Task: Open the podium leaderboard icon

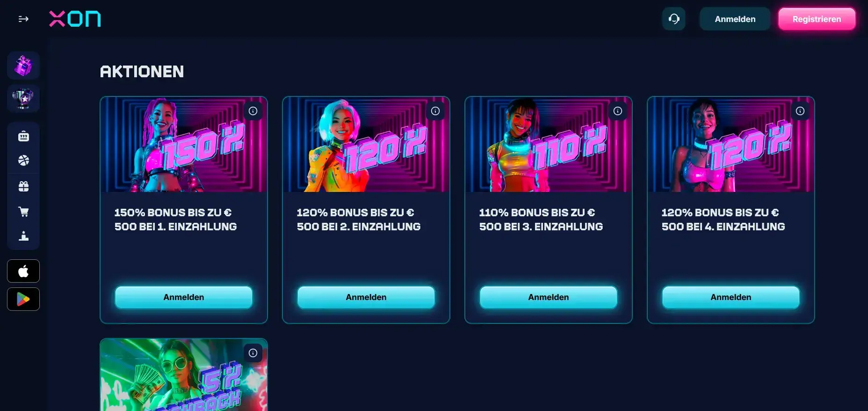Action: click(x=23, y=236)
